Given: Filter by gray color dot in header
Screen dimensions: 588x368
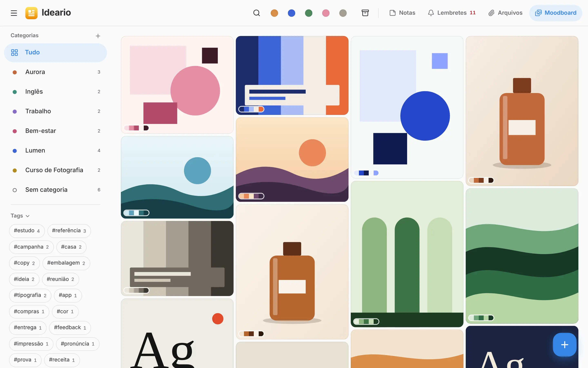Looking at the screenshot, I should click(343, 13).
